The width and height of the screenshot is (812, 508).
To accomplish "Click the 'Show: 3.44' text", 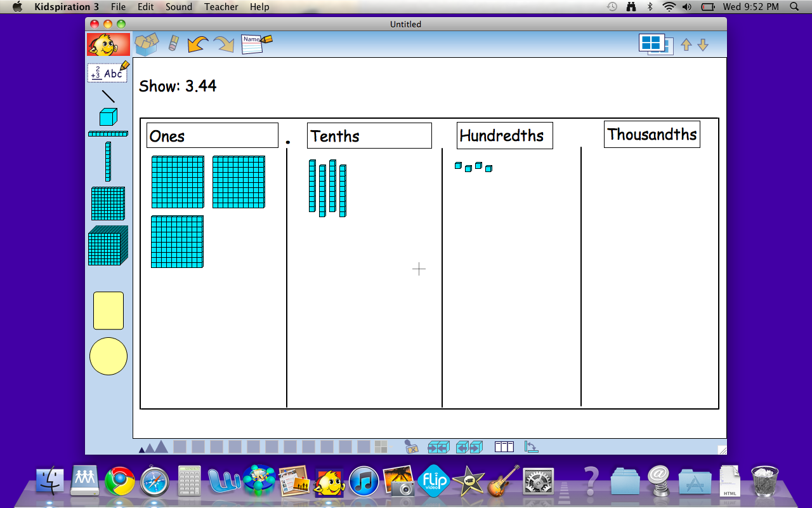I will pos(178,86).
